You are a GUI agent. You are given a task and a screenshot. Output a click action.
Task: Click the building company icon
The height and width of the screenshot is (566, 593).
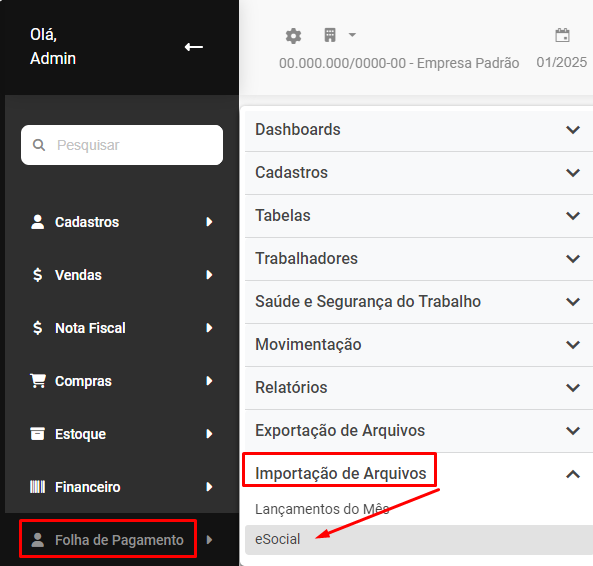[x=330, y=35]
